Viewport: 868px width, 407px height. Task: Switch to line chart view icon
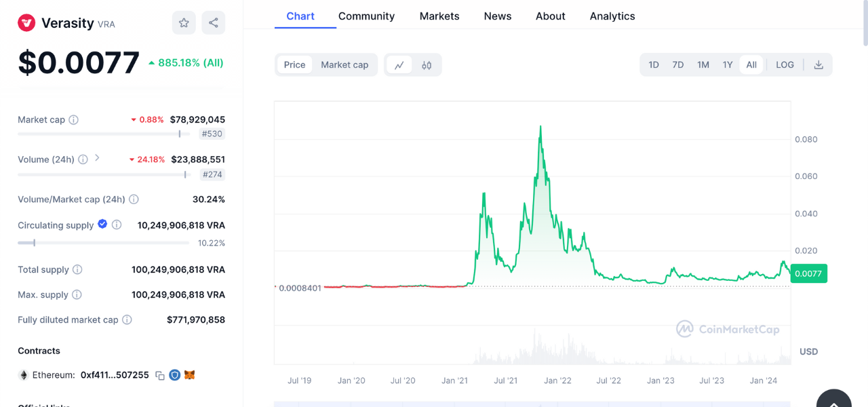399,65
